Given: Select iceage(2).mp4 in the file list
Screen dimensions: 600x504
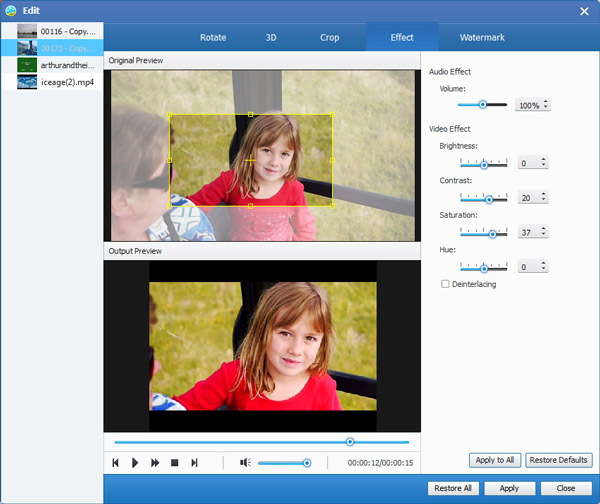Looking at the screenshot, I should point(52,82).
